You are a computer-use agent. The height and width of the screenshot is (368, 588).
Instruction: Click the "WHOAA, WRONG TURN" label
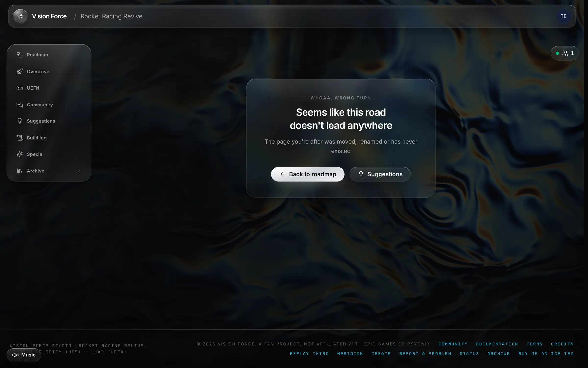click(x=341, y=98)
